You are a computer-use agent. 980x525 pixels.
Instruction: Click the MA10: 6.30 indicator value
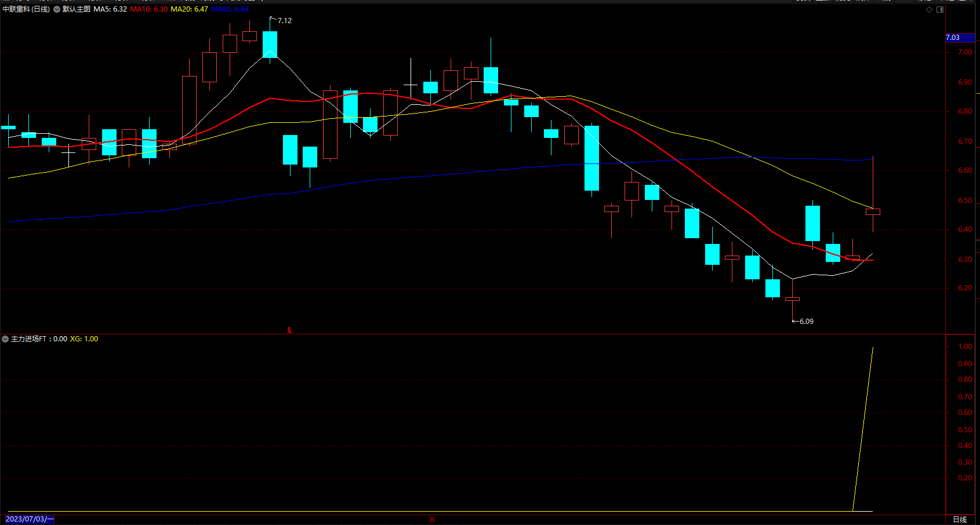point(149,9)
